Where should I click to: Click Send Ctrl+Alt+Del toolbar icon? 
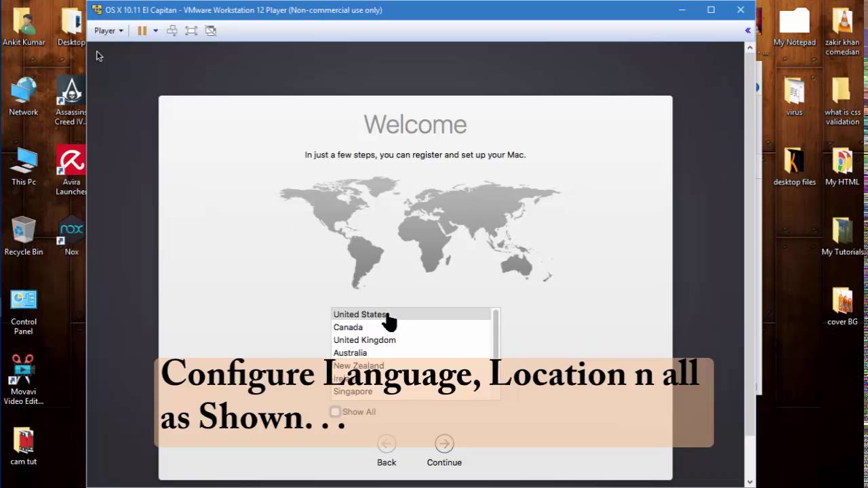pyautogui.click(x=172, y=30)
